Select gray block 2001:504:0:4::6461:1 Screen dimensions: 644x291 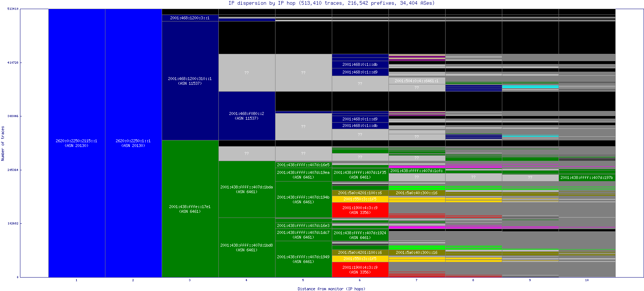417,81
